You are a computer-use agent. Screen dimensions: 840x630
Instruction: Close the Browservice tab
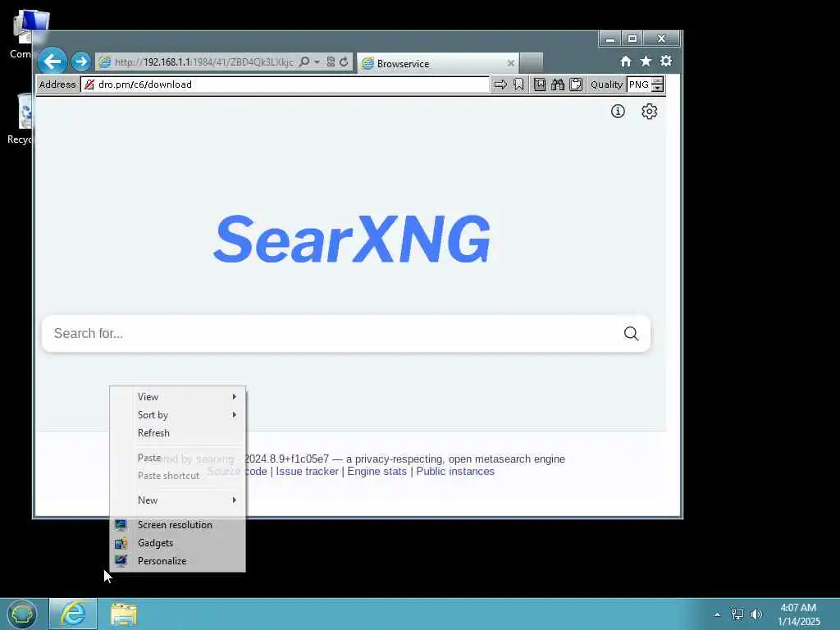point(510,63)
